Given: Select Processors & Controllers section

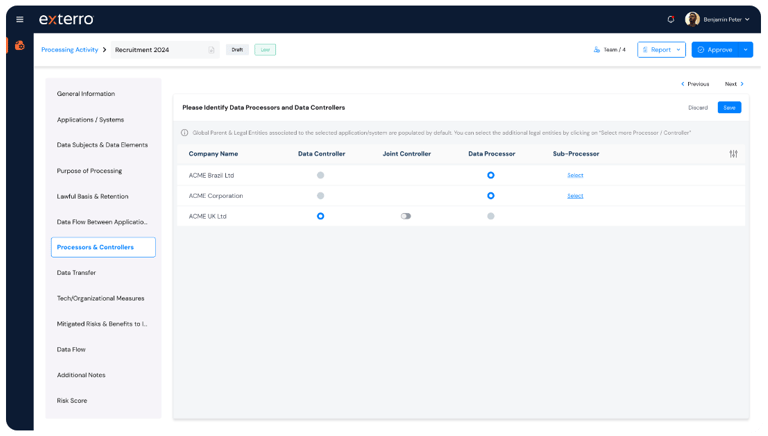Looking at the screenshot, I should tap(103, 247).
